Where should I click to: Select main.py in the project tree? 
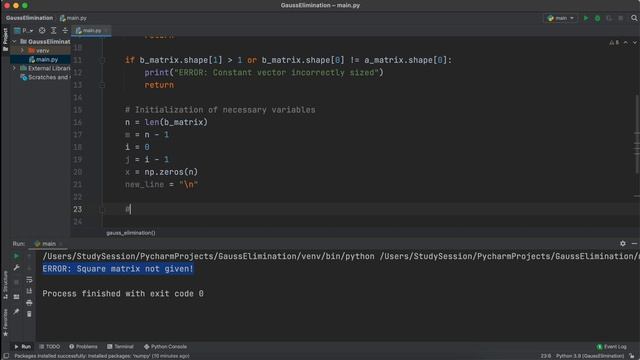click(x=43, y=59)
